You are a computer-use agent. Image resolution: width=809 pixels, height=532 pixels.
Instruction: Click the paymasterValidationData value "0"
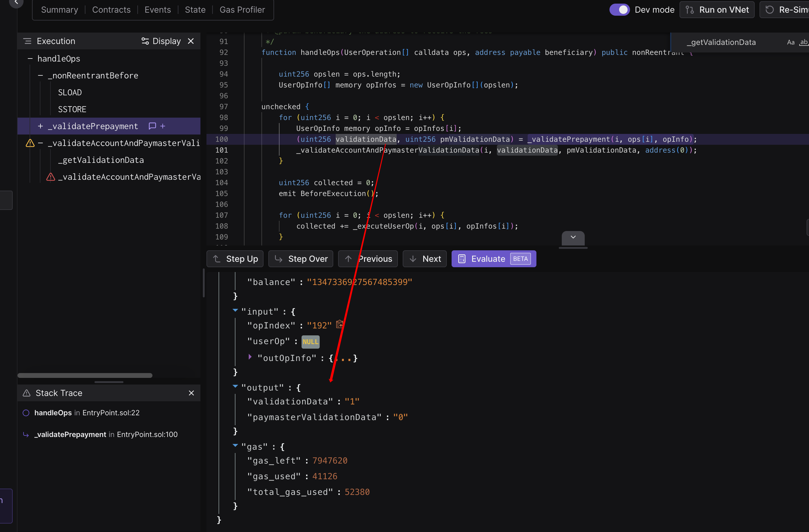(400, 417)
